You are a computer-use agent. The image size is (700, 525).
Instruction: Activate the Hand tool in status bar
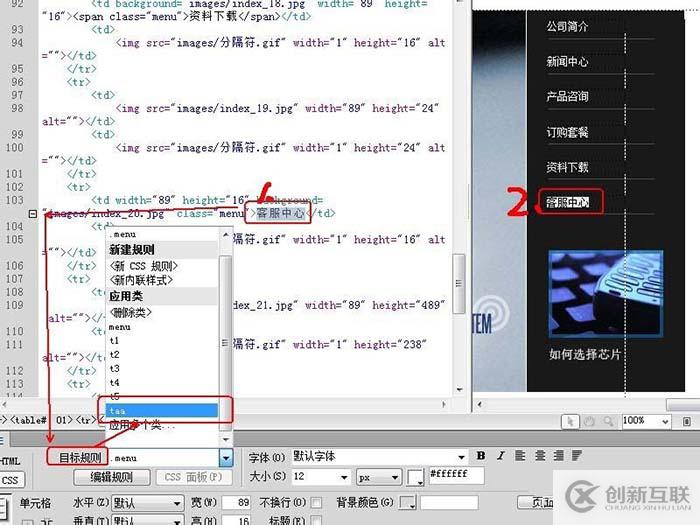tap(589, 421)
